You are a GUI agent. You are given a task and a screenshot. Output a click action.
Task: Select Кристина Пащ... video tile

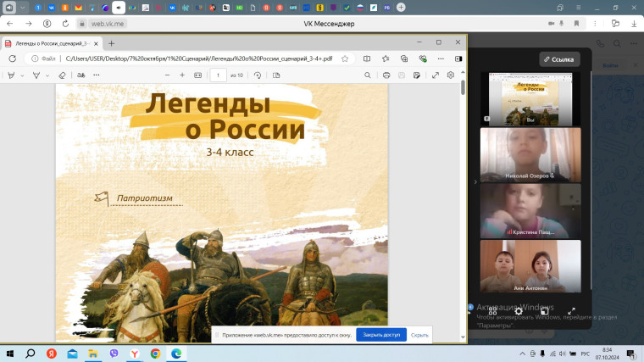click(530, 211)
